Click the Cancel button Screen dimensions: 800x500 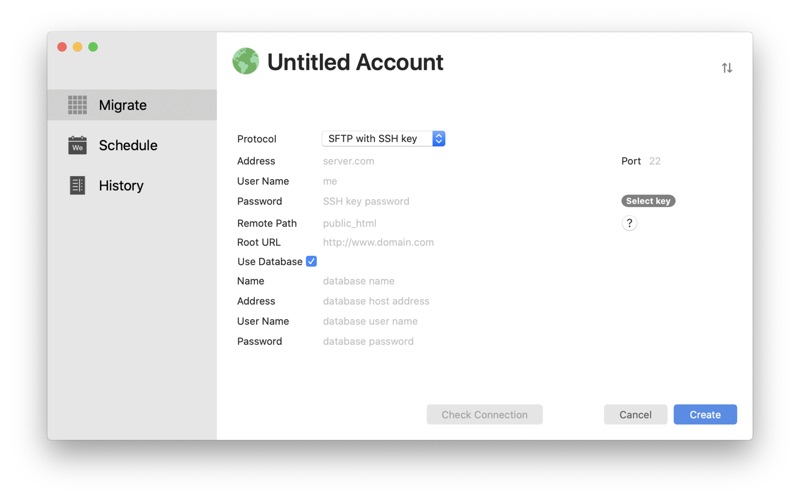(635, 415)
